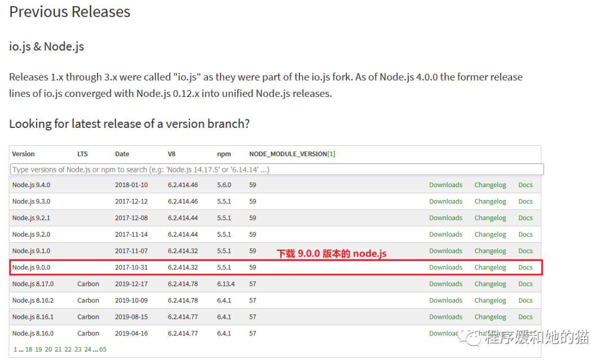Click the LTS column header
609x364 pixels.
pos(82,154)
